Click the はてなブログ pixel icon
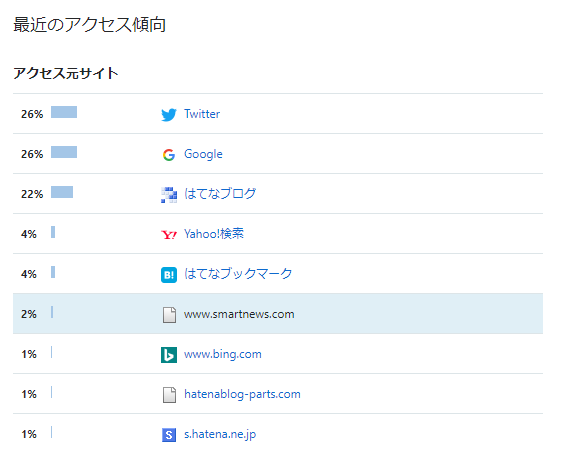 pyautogui.click(x=169, y=195)
